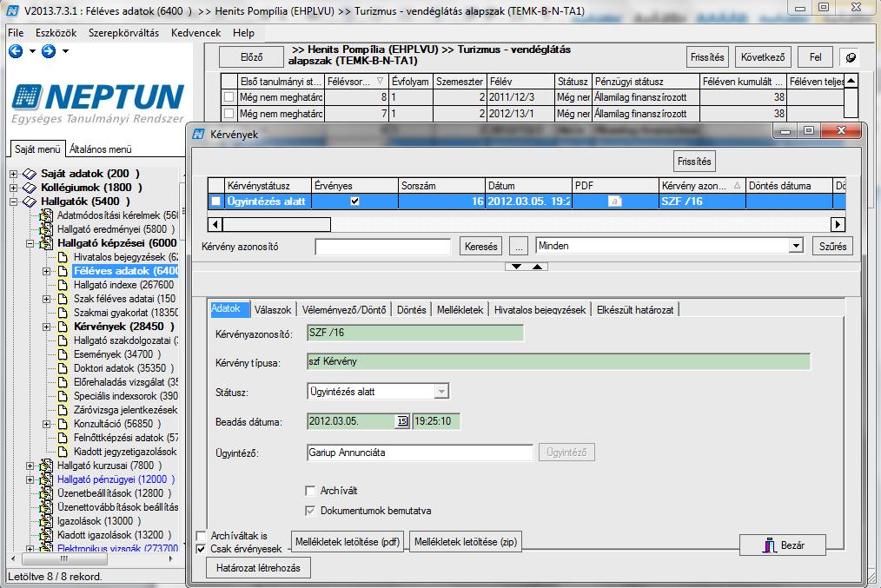This screenshot has width=881, height=588.
Task: Open the Eszközök menu
Action: pos(56,33)
